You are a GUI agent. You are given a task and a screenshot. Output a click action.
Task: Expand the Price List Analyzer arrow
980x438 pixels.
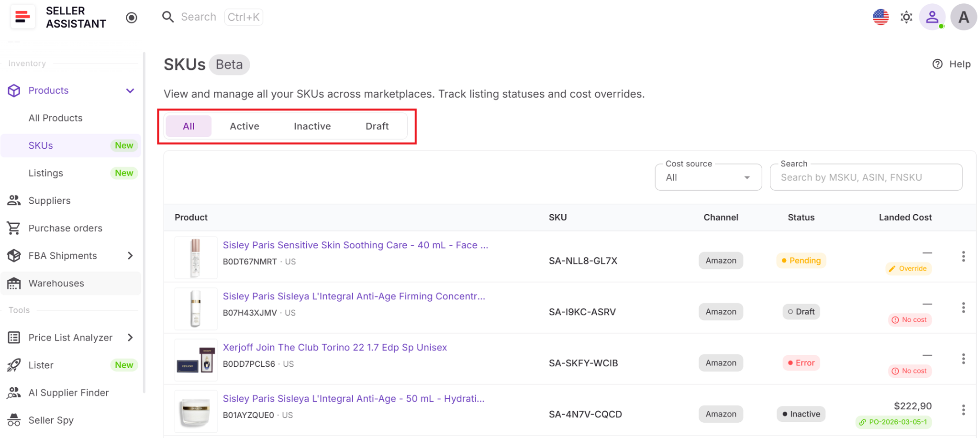click(x=130, y=338)
